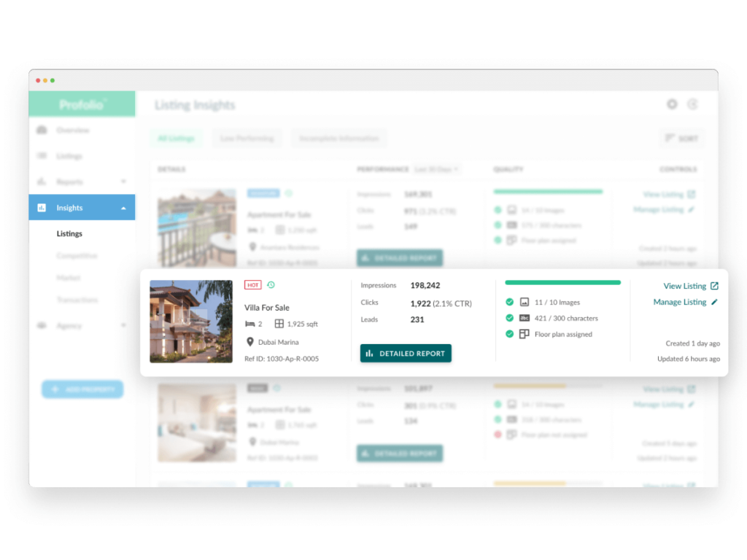Click the Updated 6 hours ago text
This screenshot has height=560, width=747.
pos(689,359)
